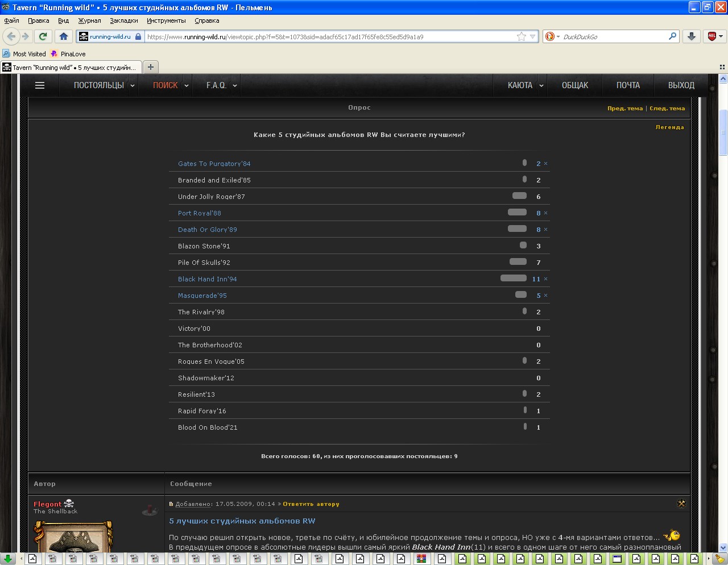Bookmark this page with the star icon
Screen dimensions: 728x565
521,36
